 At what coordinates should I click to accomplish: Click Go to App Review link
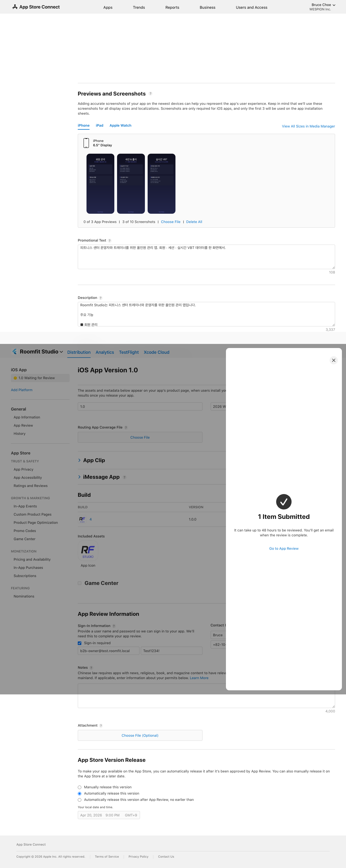click(x=284, y=549)
